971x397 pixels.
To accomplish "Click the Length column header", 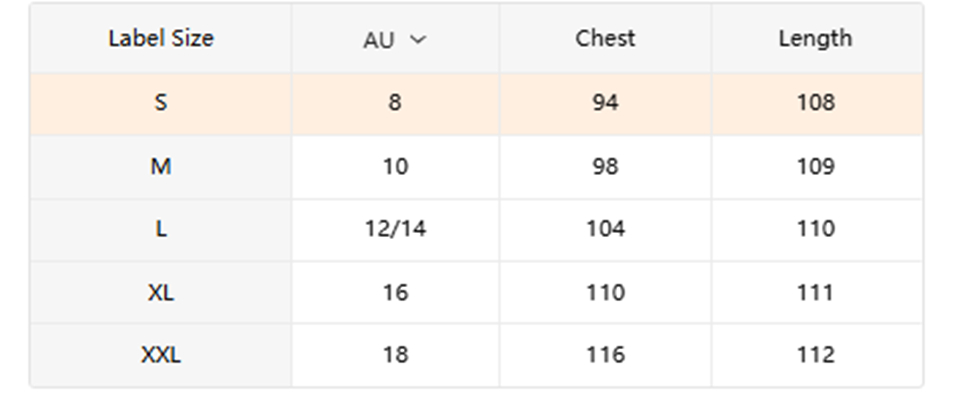I will coord(816,38).
